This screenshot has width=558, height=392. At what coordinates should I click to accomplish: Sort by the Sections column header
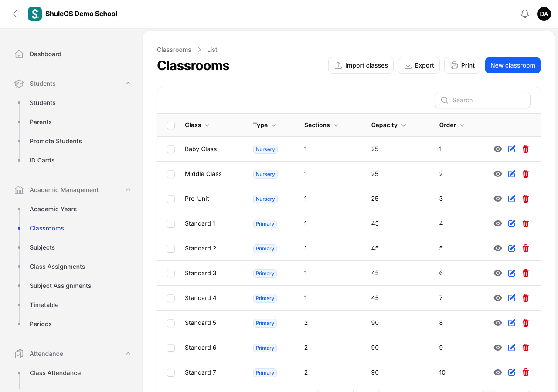pyautogui.click(x=321, y=125)
